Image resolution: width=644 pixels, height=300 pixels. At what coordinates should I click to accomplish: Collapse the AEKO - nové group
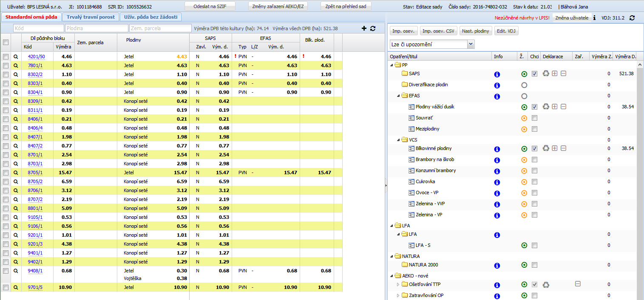(x=392, y=276)
